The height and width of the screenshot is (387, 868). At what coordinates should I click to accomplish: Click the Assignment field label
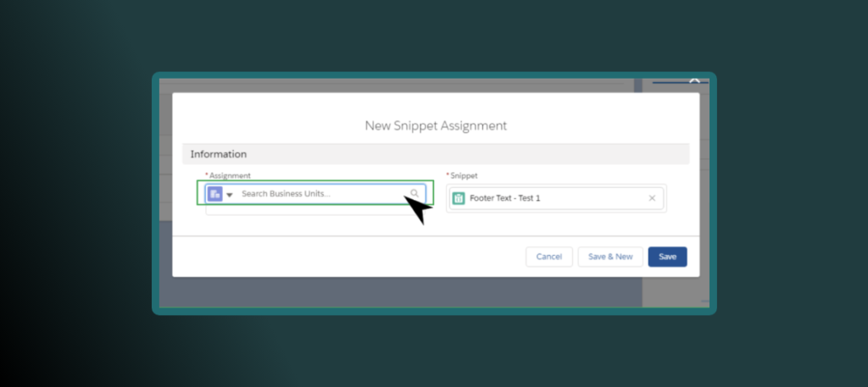tap(230, 175)
